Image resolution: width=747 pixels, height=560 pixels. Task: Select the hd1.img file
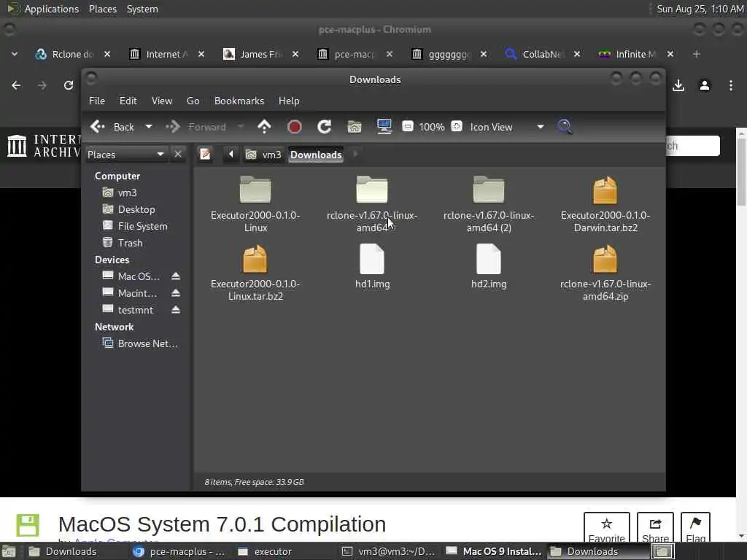[372, 267]
